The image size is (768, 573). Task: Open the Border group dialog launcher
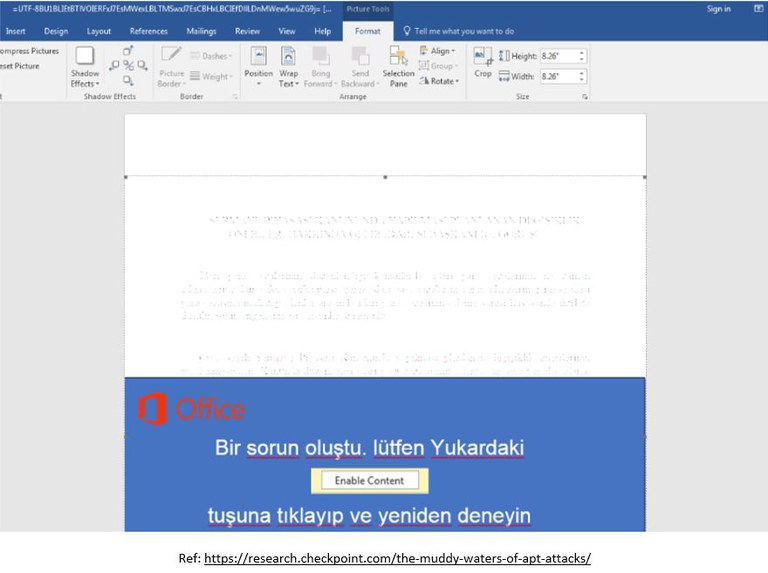coord(235,97)
